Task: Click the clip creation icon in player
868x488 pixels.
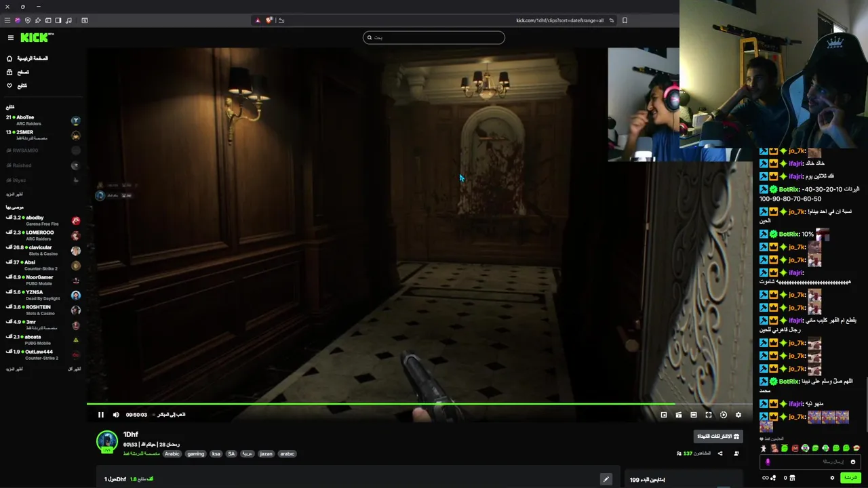Action: (x=679, y=415)
